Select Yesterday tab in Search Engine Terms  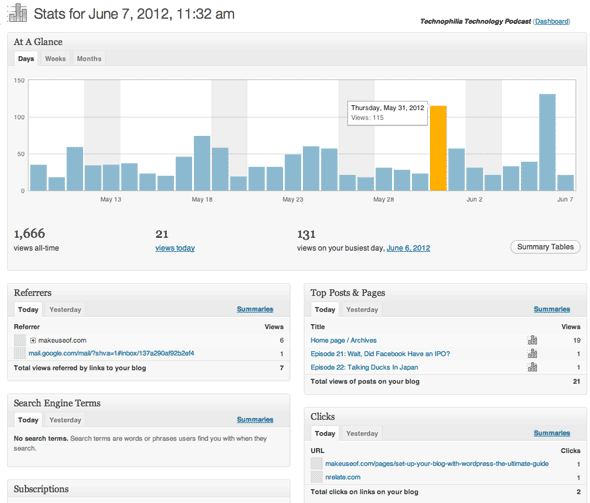pos(65,420)
